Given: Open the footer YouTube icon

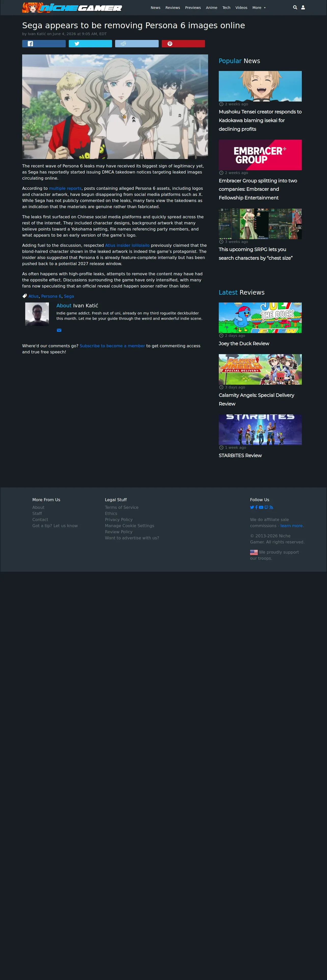Looking at the screenshot, I should [261, 507].
